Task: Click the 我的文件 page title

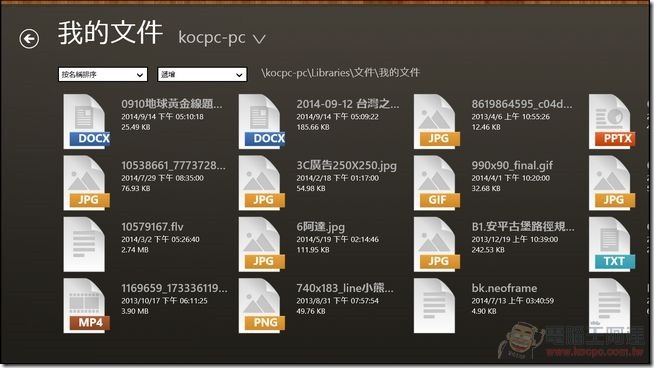Action: pos(110,33)
